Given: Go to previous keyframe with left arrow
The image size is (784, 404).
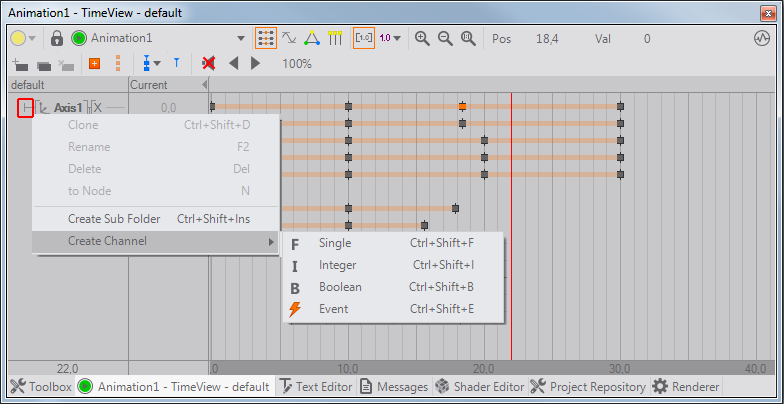Looking at the screenshot, I should point(234,63).
